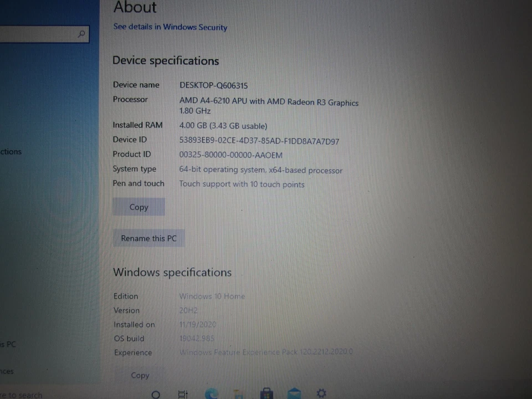Open File Explorer from taskbar
Viewport: 532px width, 399px height.
pyautogui.click(x=239, y=394)
